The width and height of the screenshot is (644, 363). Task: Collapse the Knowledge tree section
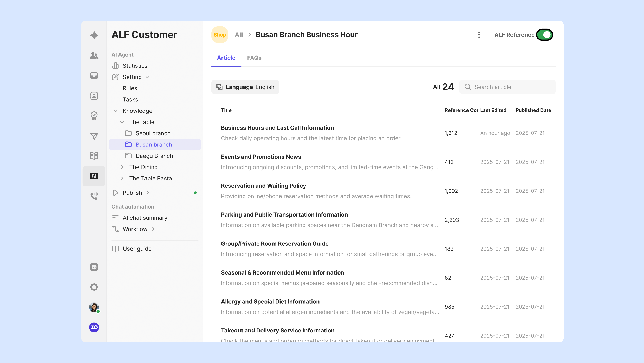coord(116,111)
